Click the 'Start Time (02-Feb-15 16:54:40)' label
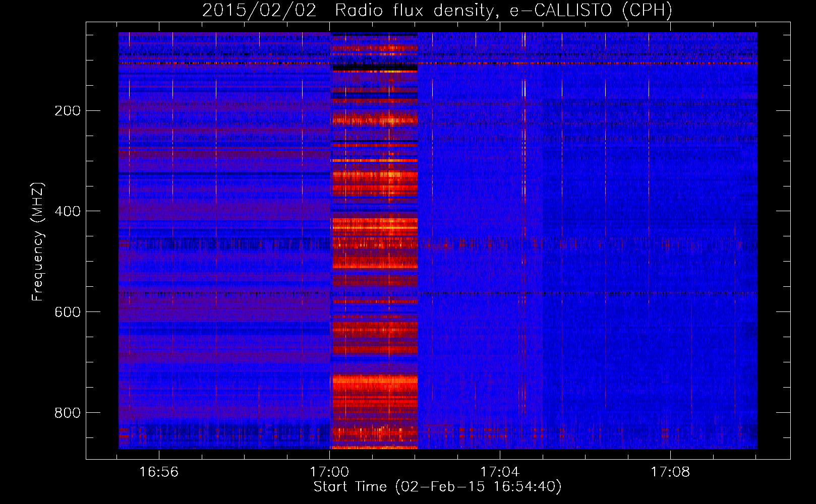 point(437,487)
